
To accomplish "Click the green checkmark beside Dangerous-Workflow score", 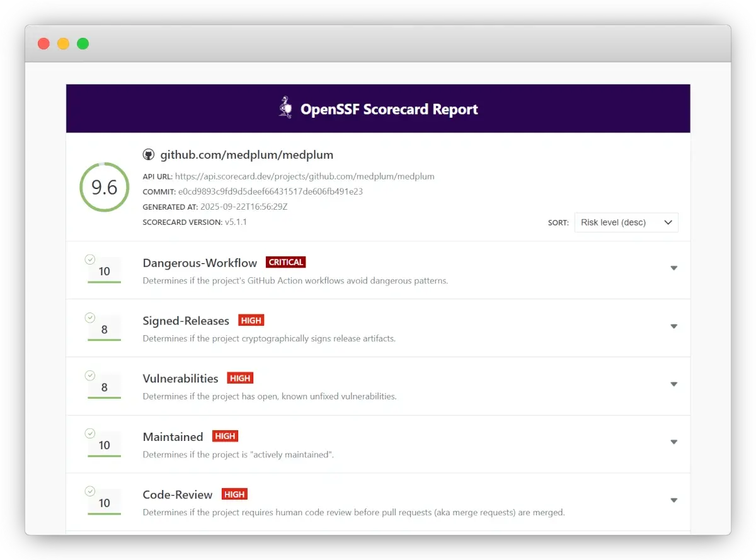I will pos(89,259).
